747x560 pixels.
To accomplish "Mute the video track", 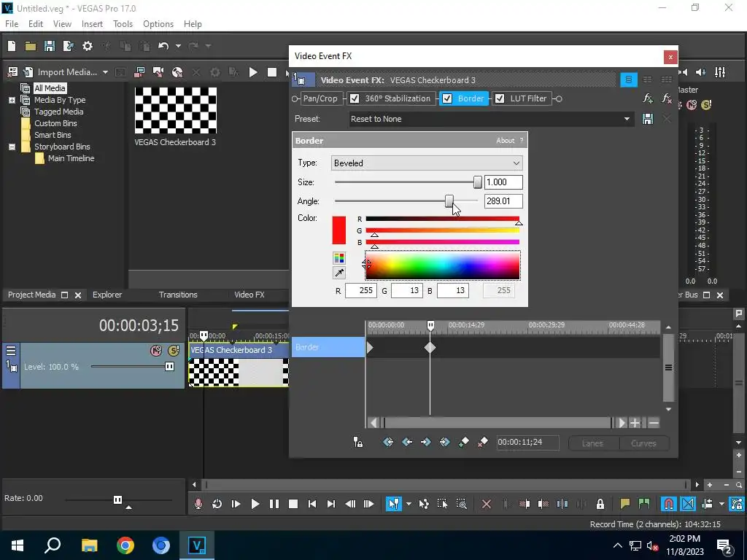I will pos(156,351).
